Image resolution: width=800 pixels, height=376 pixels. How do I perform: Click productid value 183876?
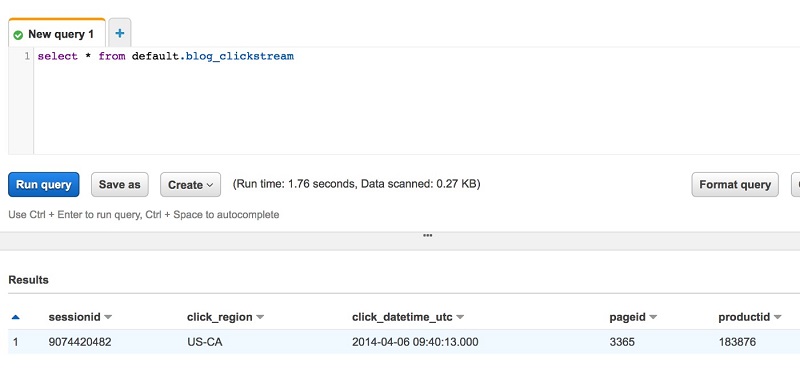pyautogui.click(x=737, y=342)
